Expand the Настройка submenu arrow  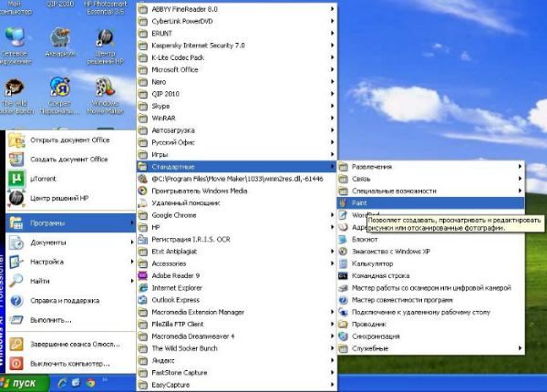tap(132, 262)
